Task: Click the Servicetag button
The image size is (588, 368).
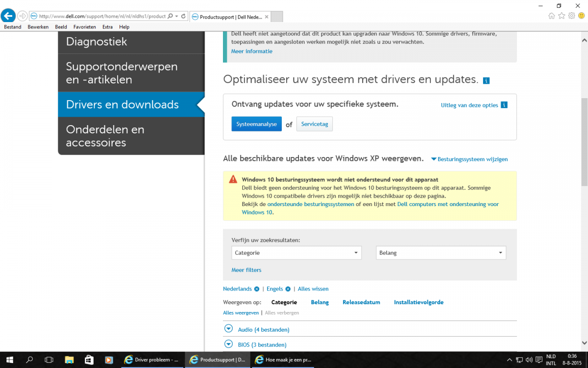Action: click(x=315, y=124)
